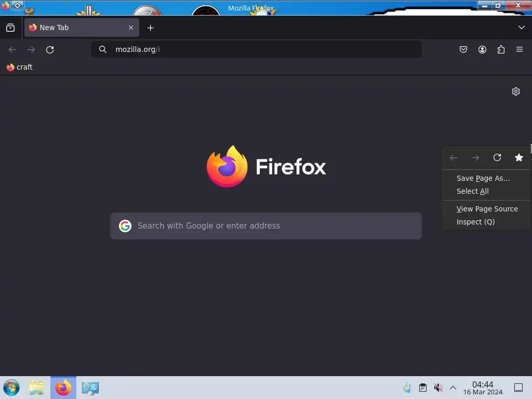Click the Search with Google field

click(x=266, y=226)
